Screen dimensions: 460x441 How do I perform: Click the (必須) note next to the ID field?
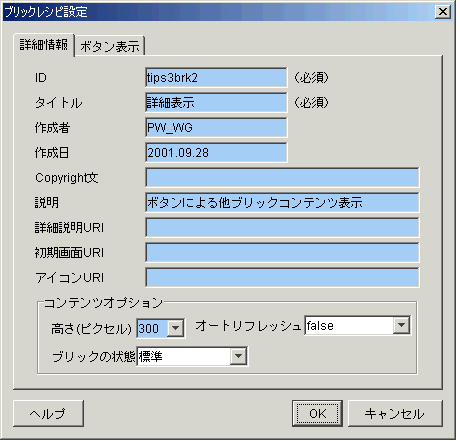pos(312,78)
